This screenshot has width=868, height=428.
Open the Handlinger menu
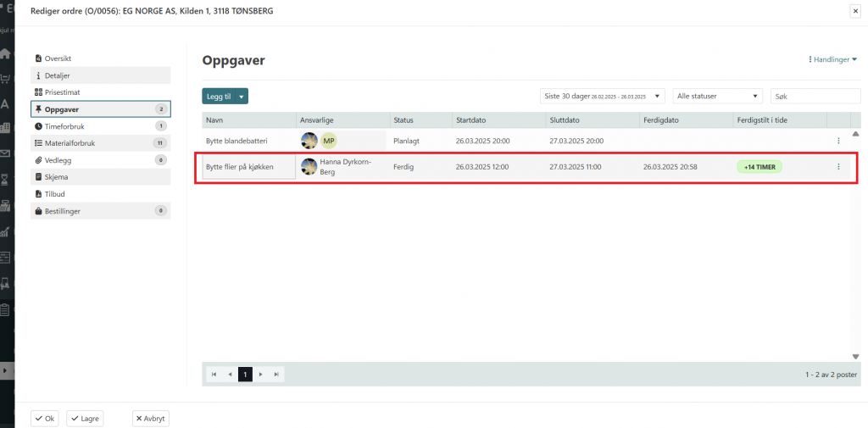[833, 60]
